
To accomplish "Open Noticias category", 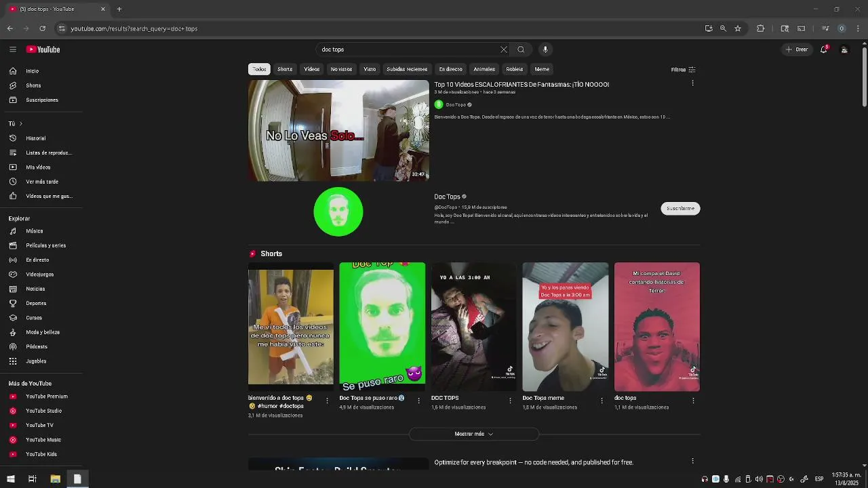I will pos(45,289).
